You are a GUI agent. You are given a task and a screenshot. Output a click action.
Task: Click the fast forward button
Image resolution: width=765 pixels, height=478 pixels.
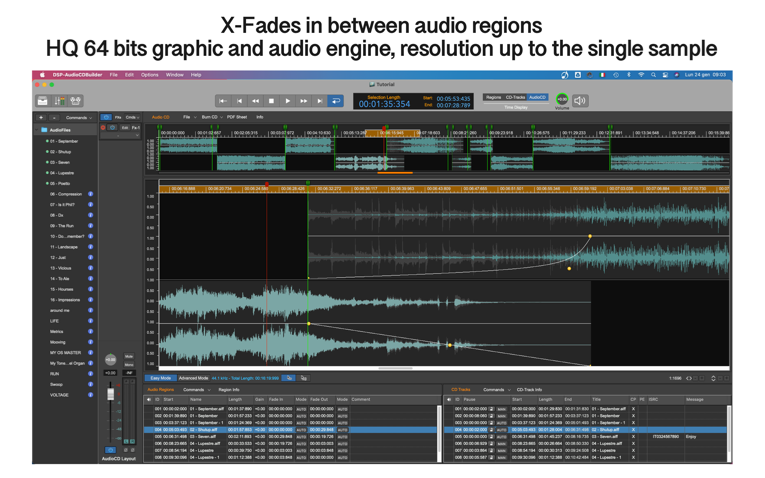click(x=304, y=101)
